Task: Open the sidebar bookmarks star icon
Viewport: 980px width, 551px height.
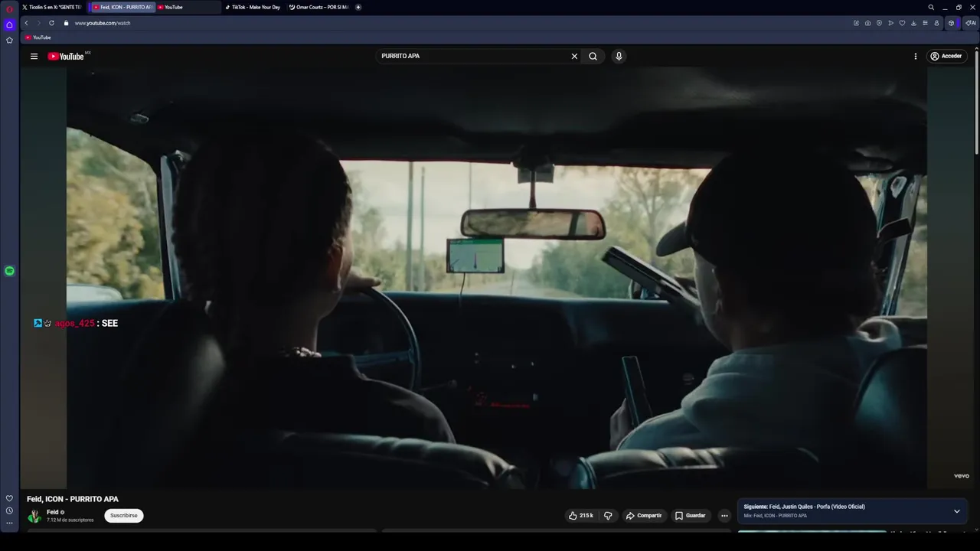Action: tap(9, 40)
